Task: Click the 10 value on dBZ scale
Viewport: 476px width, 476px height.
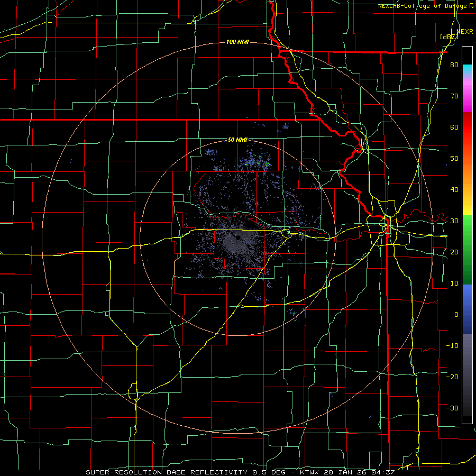Action: click(x=454, y=283)
